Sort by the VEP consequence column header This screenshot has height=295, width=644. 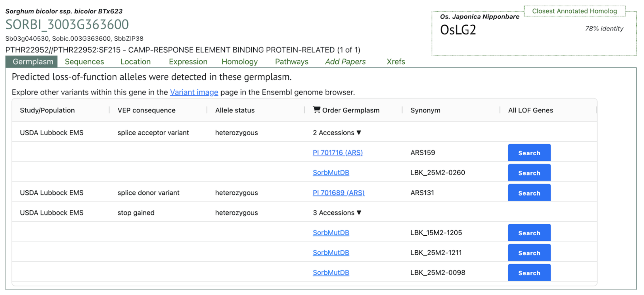146,110
